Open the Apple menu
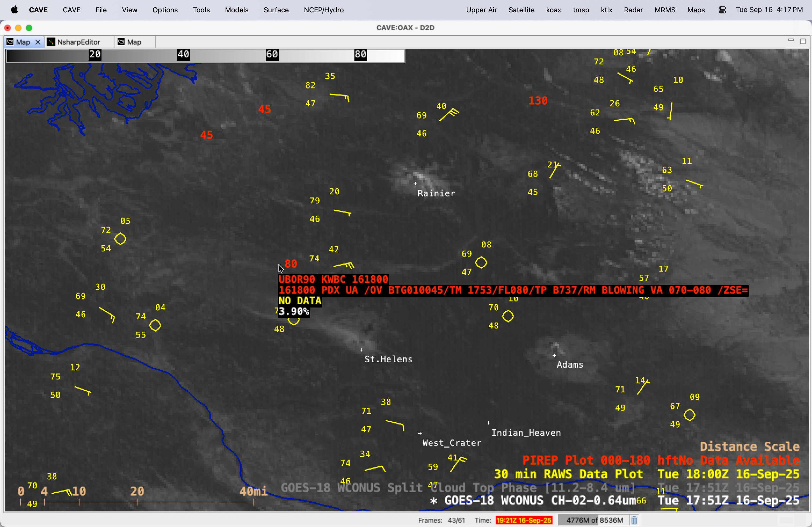 [14, 10]
